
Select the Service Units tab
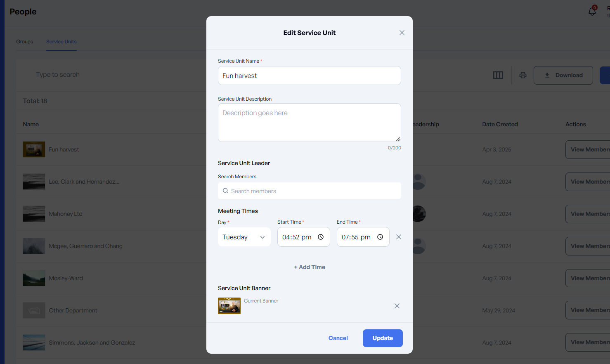pos(61,42)
